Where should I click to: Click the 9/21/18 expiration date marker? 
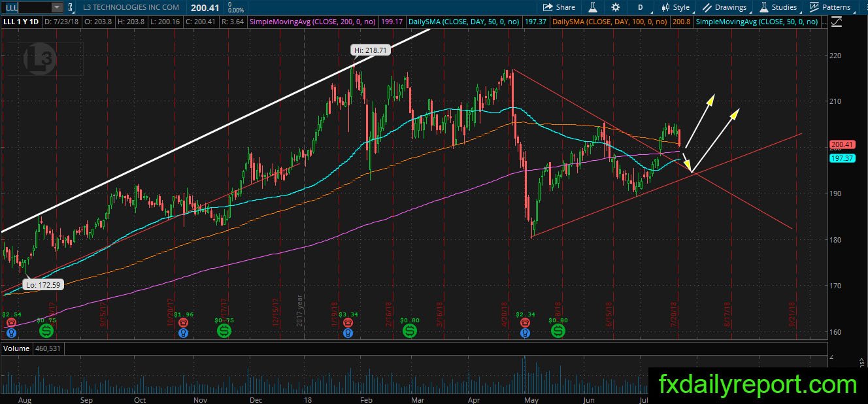[x=792, y=315]
